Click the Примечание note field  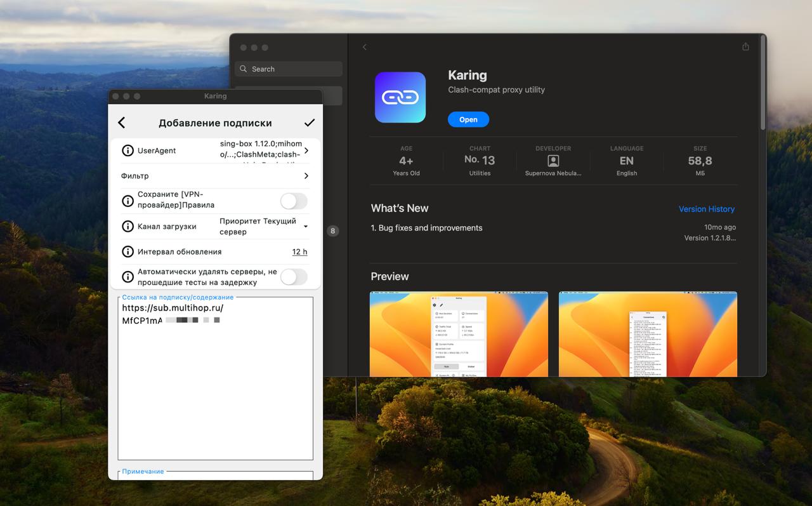[x=215, y=476]
